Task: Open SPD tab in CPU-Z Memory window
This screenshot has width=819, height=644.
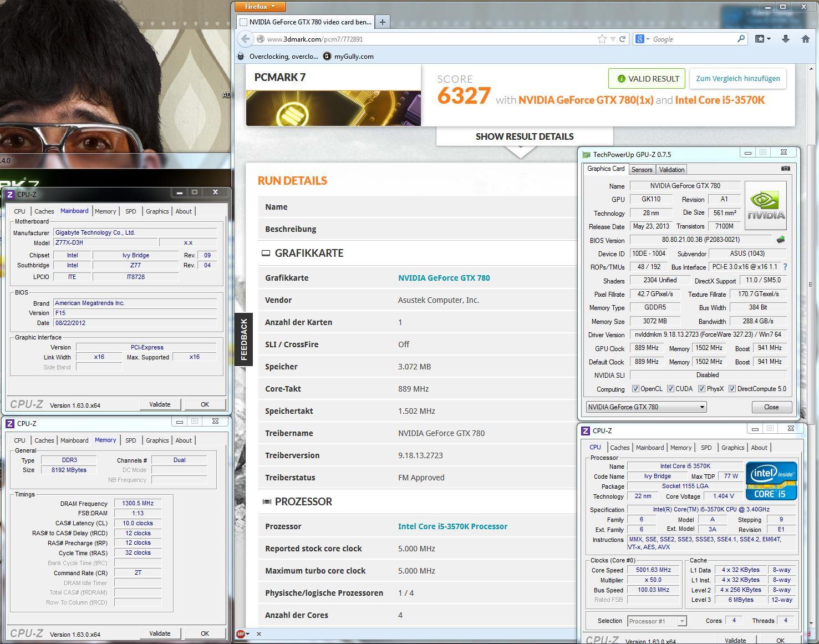Action: coord(130,440)
